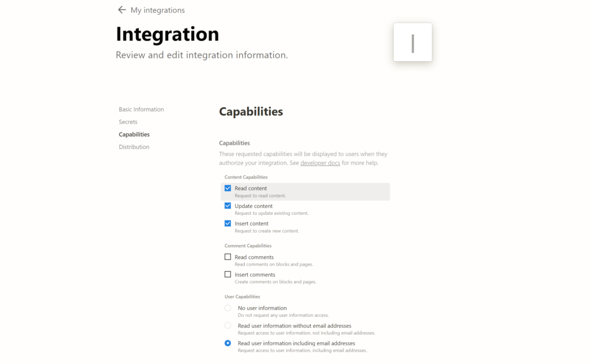Click the Integration page title
The image size is (590, 364).
168,34
